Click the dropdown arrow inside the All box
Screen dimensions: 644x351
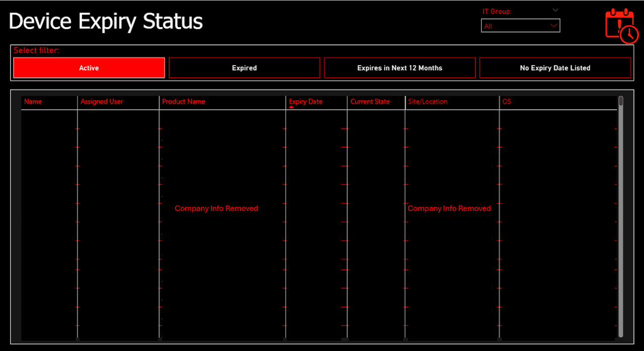553,25
